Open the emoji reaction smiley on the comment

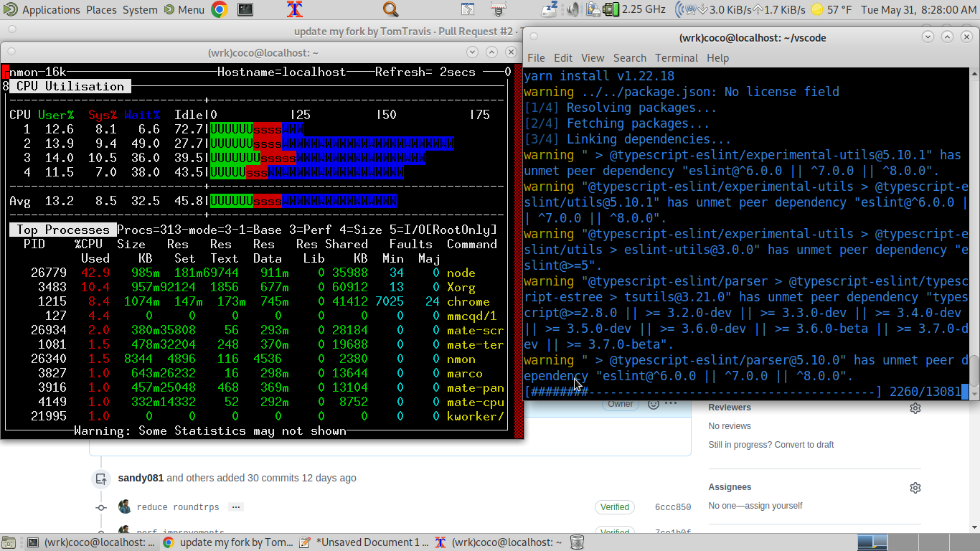coord(654,405)
